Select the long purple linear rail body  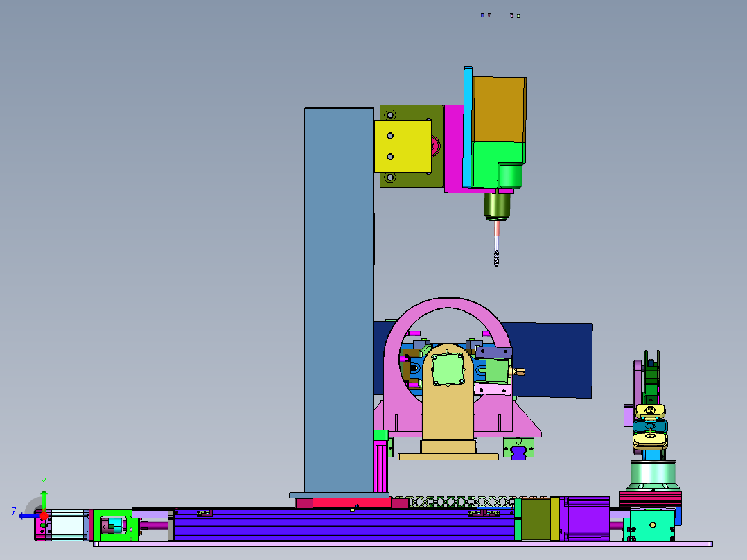(344, 525)
